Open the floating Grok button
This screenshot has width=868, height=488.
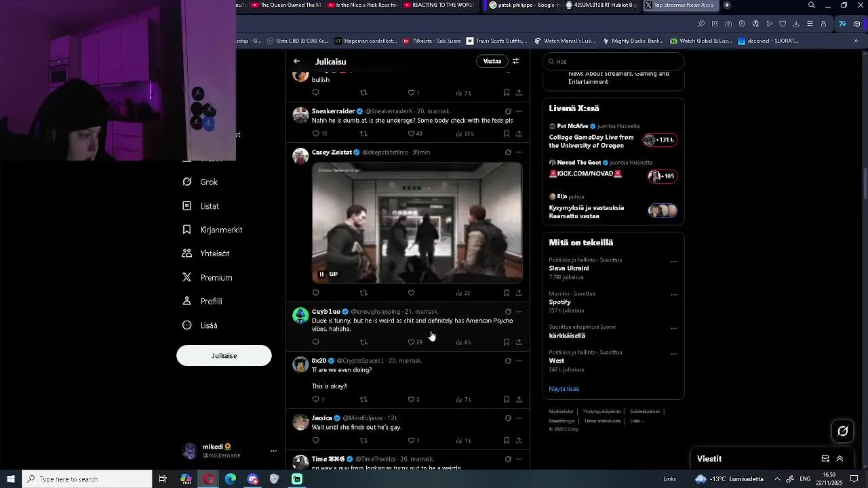(843, 430)
